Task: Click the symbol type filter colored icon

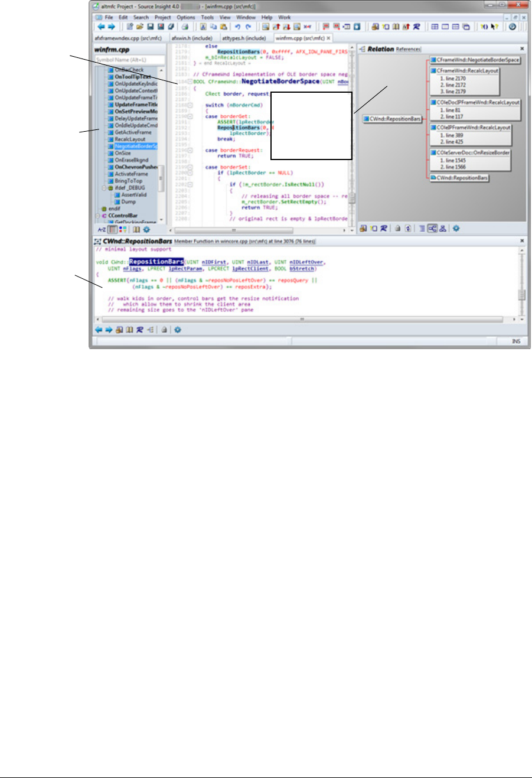Action: [x=123, y=229]
